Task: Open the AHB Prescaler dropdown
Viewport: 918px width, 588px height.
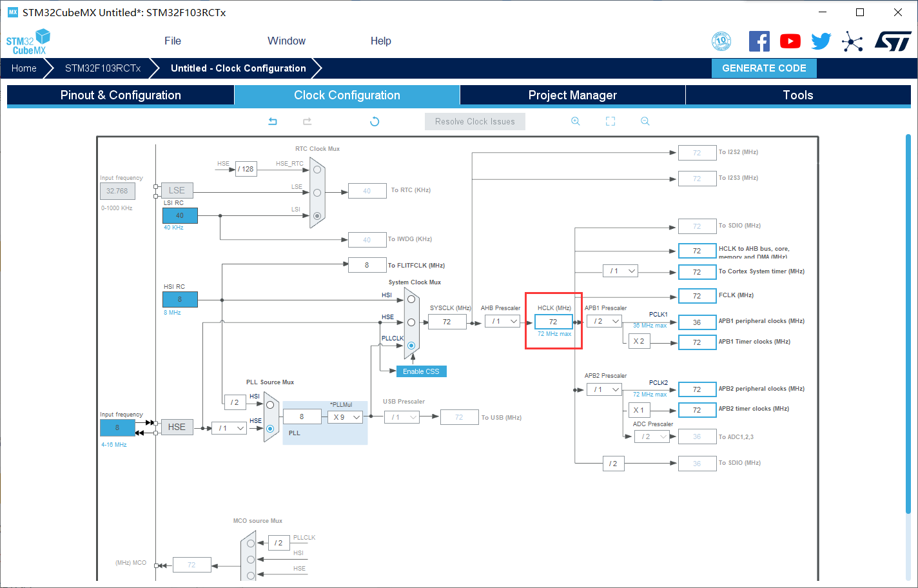Action: [503, 321]
